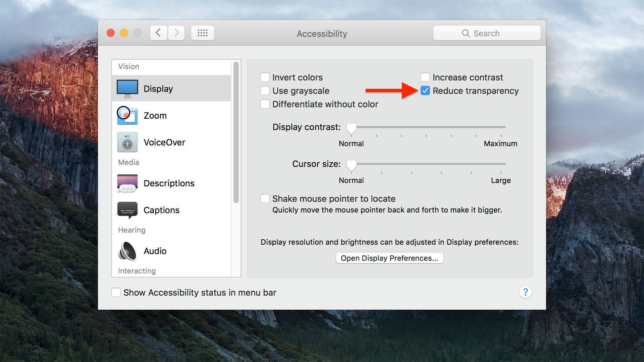Expand the Interacting section in sidebar

pos(136,271)
